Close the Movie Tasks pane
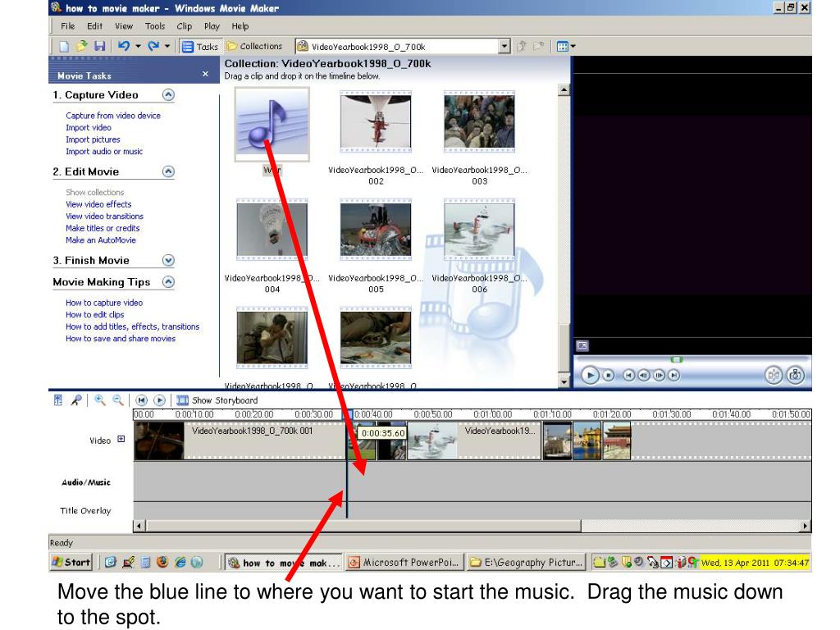840x630 pixels. [205, 74]
